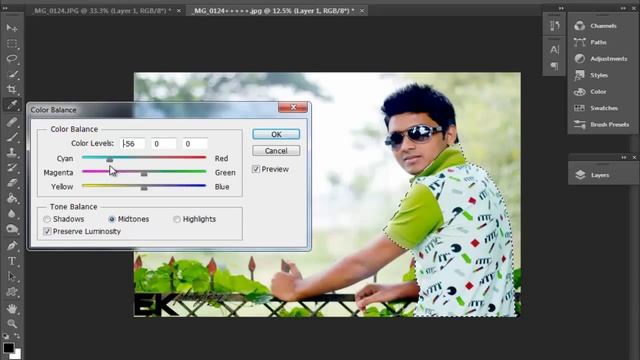Open the History panel icon

click(x=554, y=26)
